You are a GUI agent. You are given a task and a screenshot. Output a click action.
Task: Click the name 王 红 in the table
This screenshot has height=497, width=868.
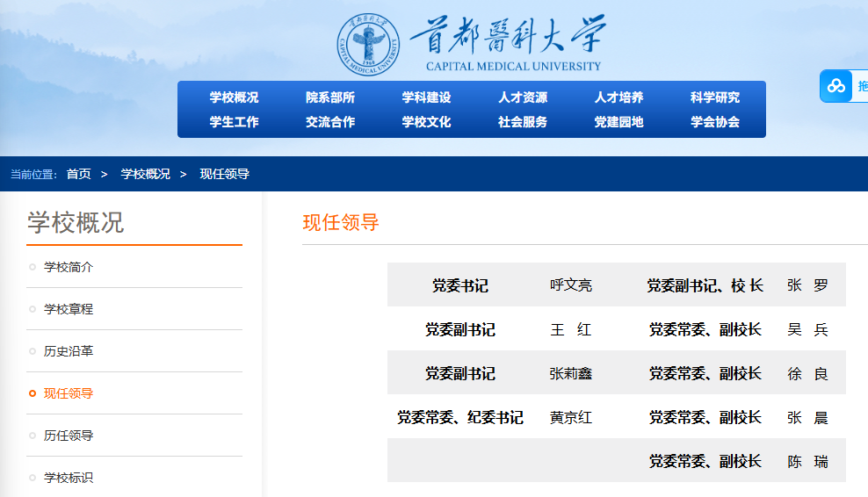pyautogui.click(x=571, y=330)
